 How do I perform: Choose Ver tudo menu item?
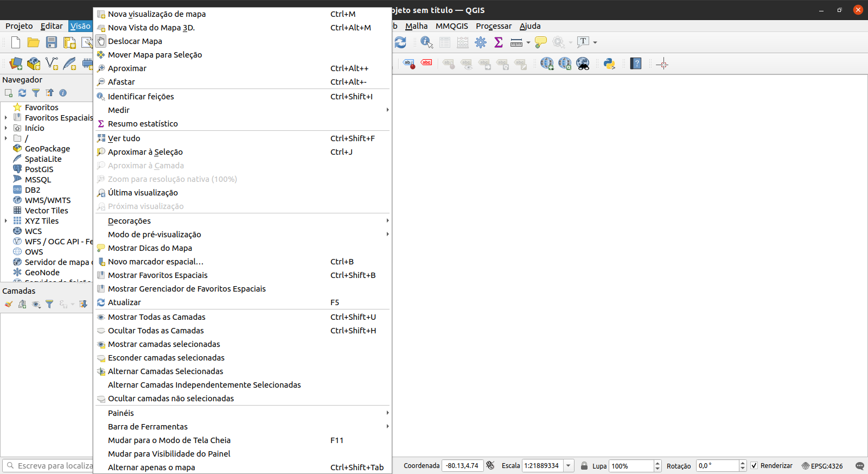[x=242, y=138]
